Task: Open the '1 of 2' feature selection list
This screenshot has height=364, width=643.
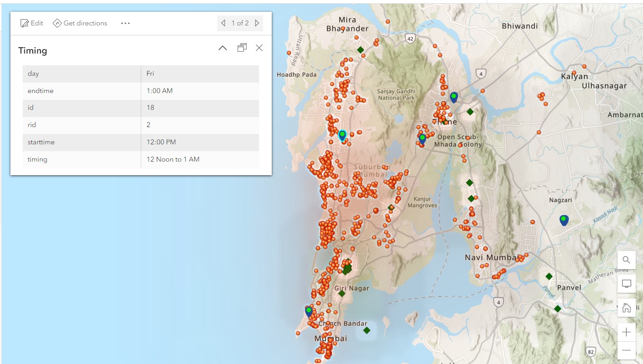Action: click(240, 23)
